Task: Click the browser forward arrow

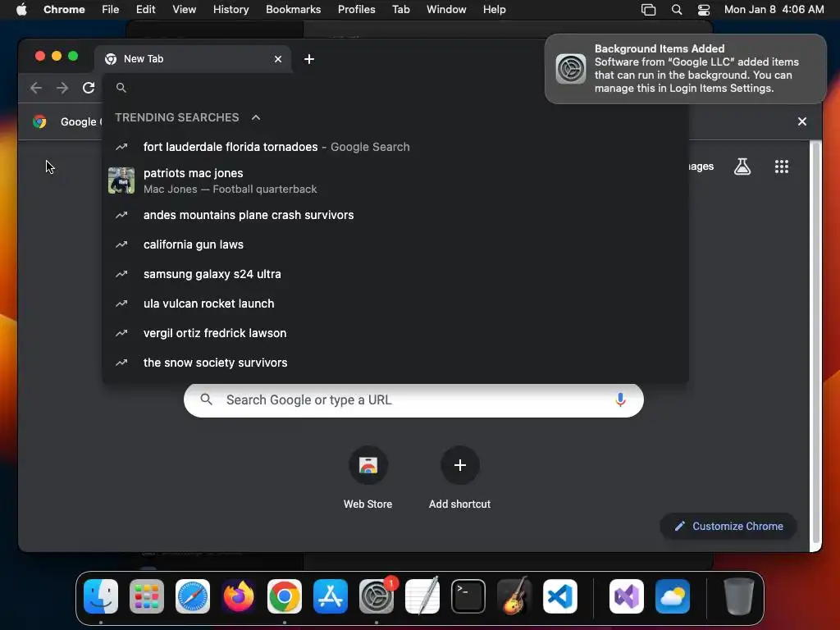Action: point(62,88)
